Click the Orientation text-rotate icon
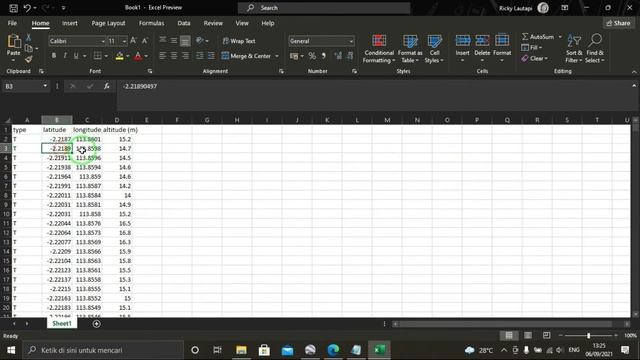 [x=200, y=40]
